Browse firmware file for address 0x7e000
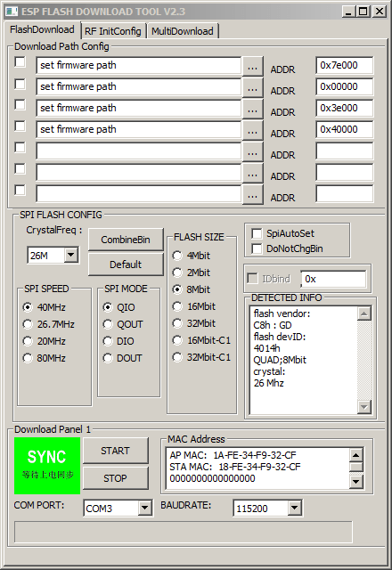The height and width of the screenshot is (570, 392). [x=253, y=67]
